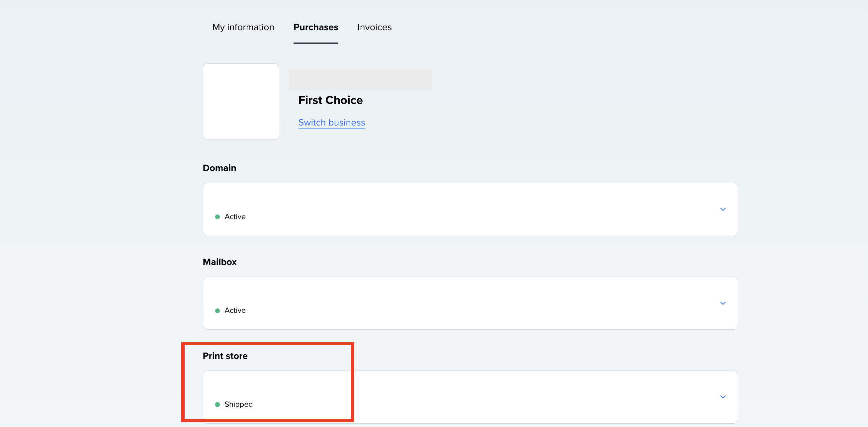Click the Switch business link

pos(332,122)
